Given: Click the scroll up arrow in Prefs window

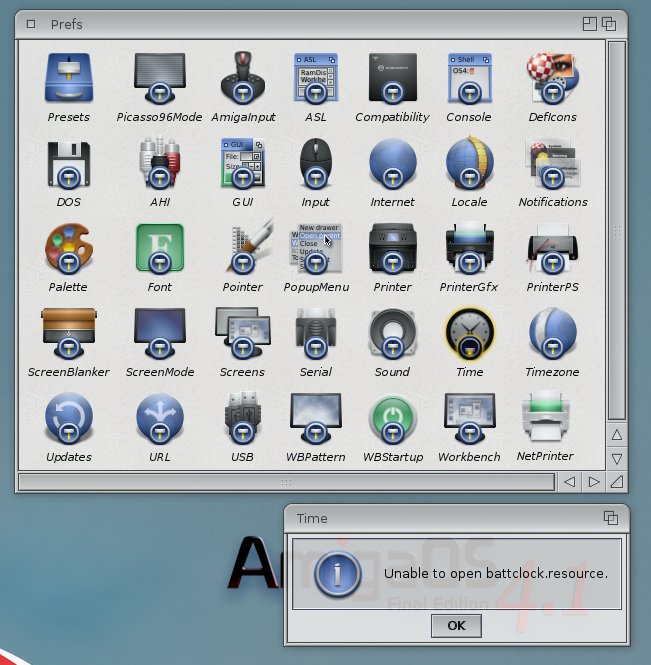Looking at the screenshot, I should pos(617,435).
